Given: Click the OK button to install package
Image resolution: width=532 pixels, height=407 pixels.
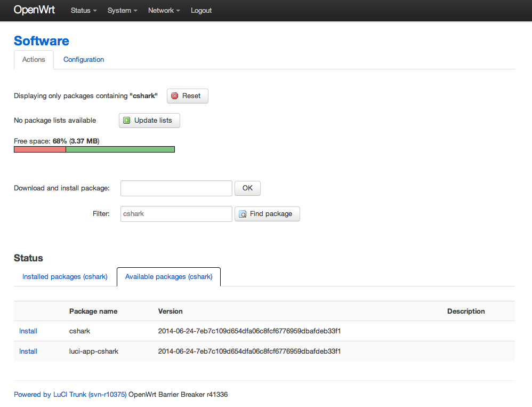Looking at the screenshot, I should [247, 188].
